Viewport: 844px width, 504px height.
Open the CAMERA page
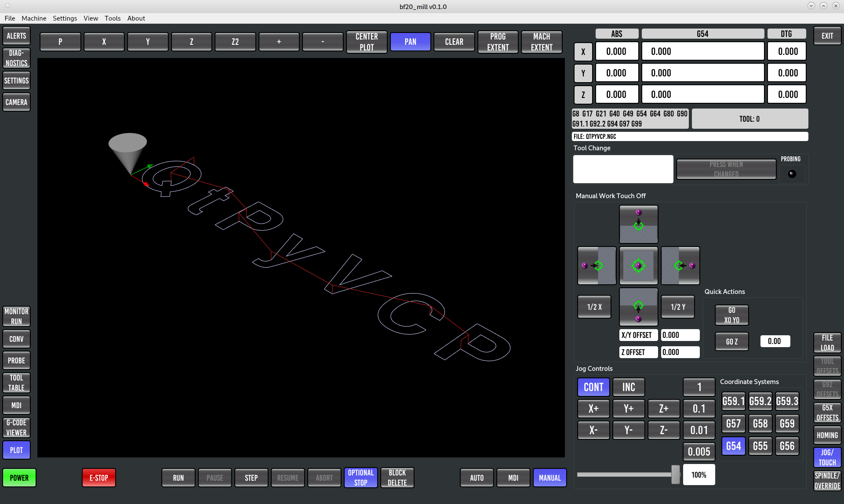pos(16,102)
